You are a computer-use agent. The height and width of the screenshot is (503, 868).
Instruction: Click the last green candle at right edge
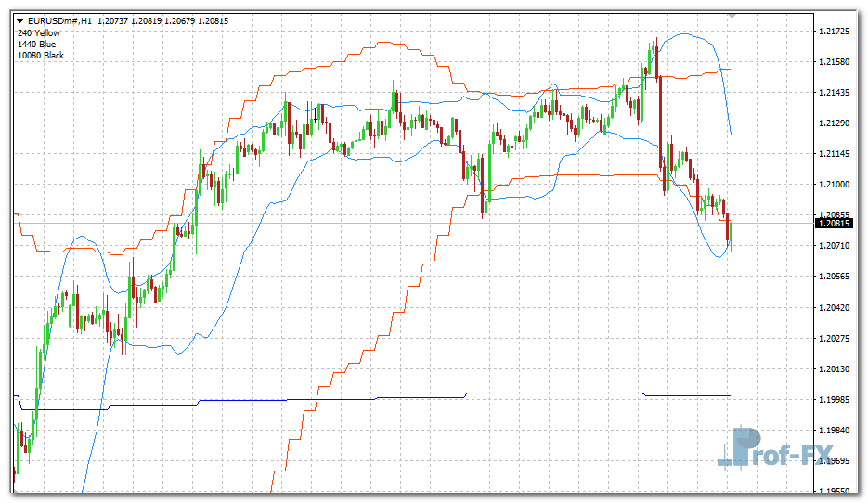(x=732, y=232)
